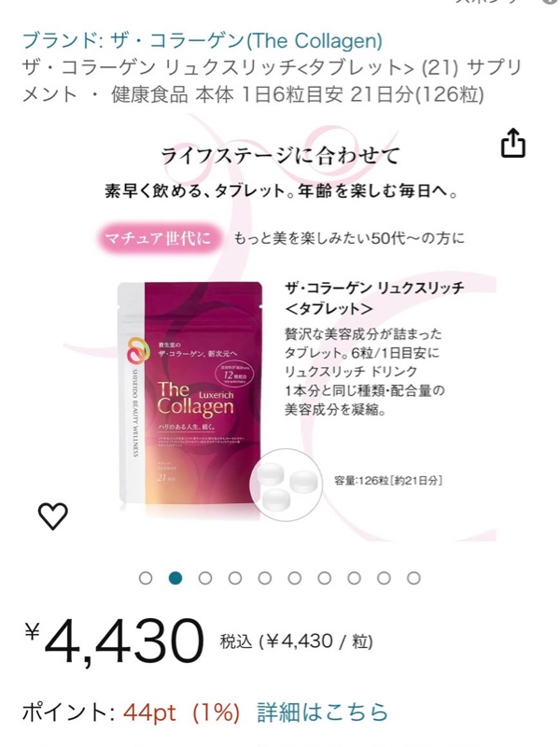Tap The Collagen Luxerich package image
The height and width of the screenshot is (747, 560).
190,395
